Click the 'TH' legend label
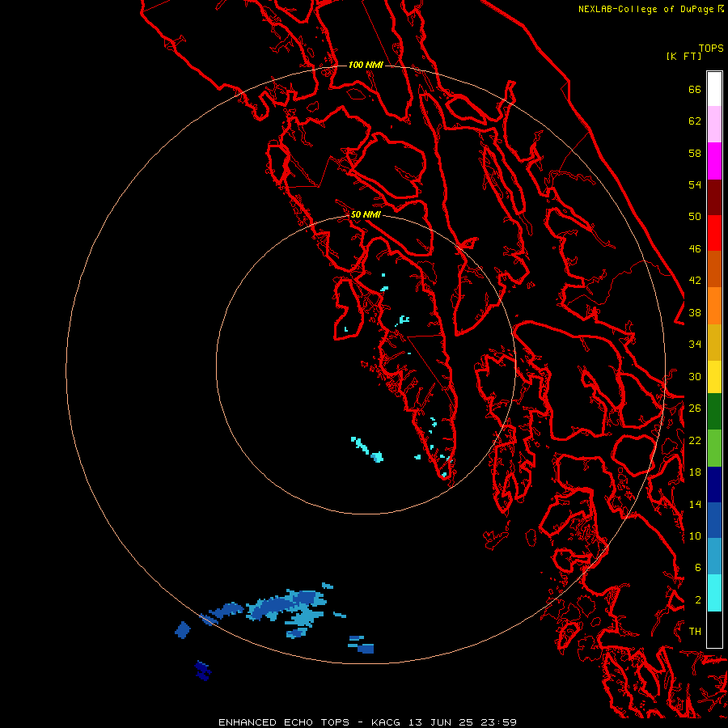The height and width of the screenshot is (728, 728). 695,632
